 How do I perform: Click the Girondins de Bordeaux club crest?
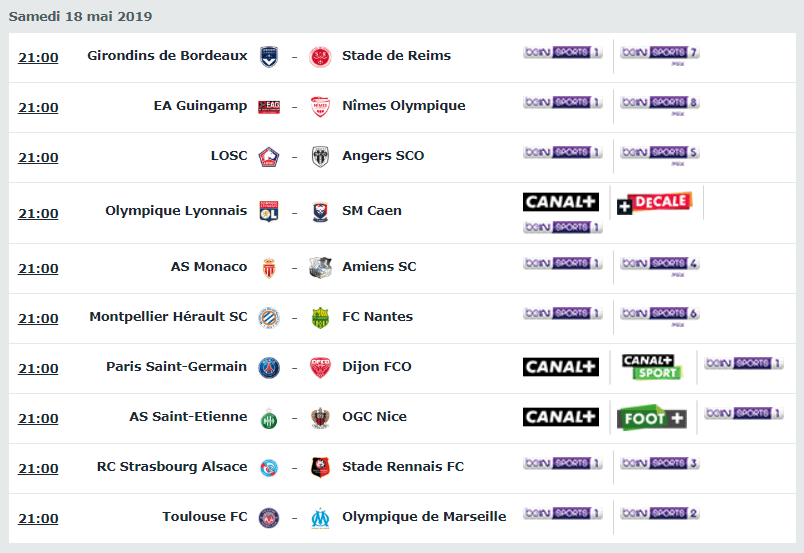(x=269, y=56)
